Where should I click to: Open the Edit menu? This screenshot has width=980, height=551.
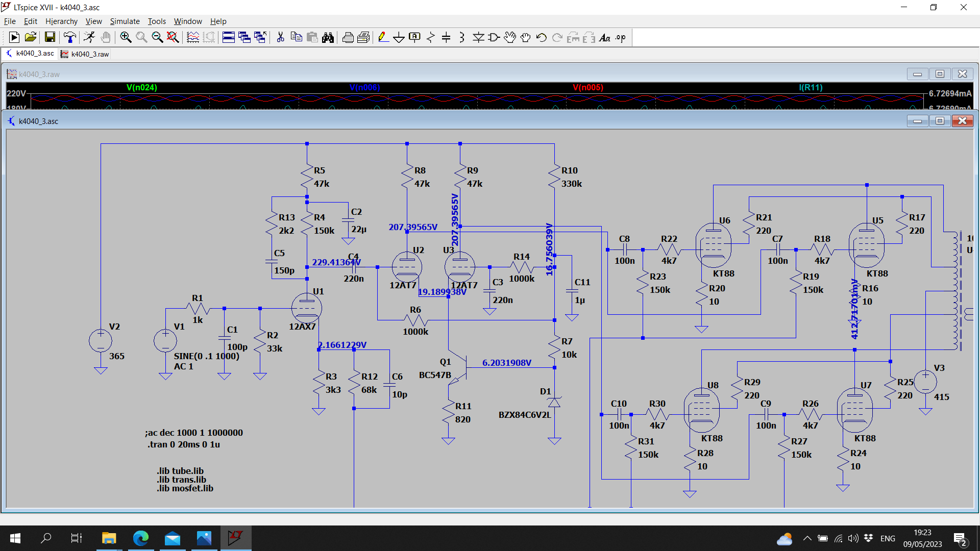point(31,21)
